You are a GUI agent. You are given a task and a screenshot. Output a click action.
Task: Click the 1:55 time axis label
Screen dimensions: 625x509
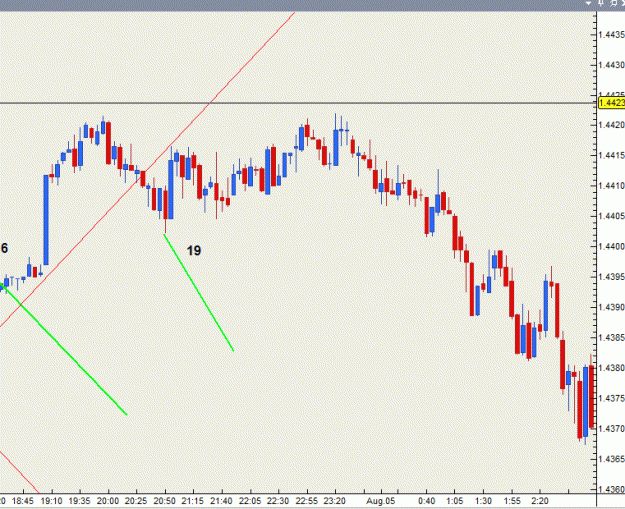[512, 501]
